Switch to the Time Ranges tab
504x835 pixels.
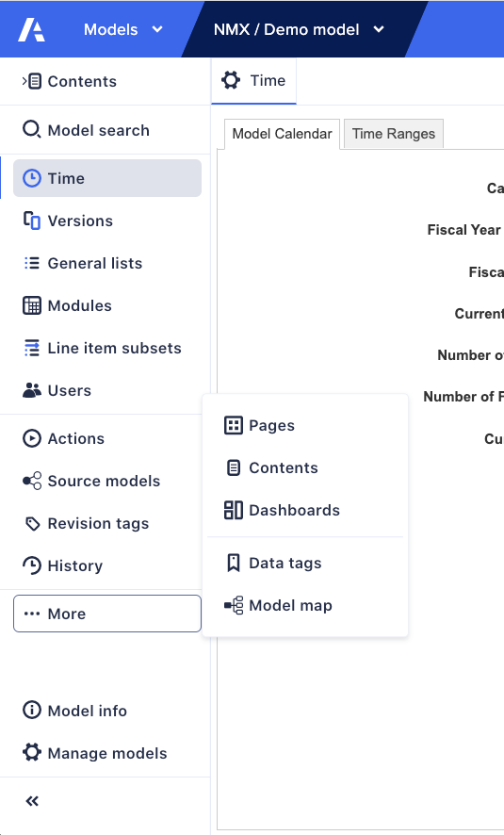[393, 134]
